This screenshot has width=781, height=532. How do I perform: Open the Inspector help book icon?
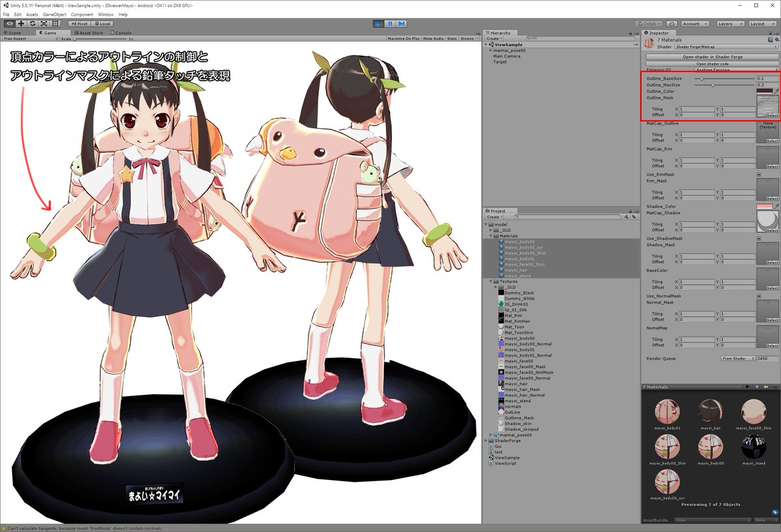(769, 40)
